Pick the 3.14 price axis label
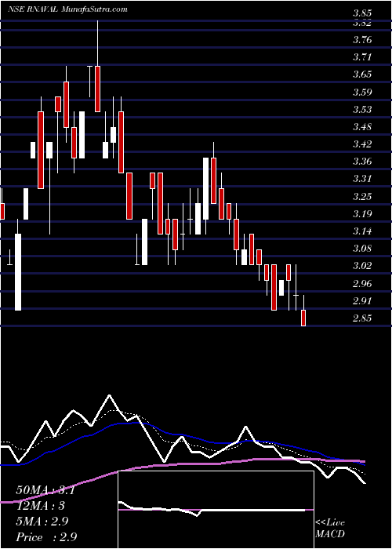This screenshot has height=549, width=392. click(x=362, y=231)
